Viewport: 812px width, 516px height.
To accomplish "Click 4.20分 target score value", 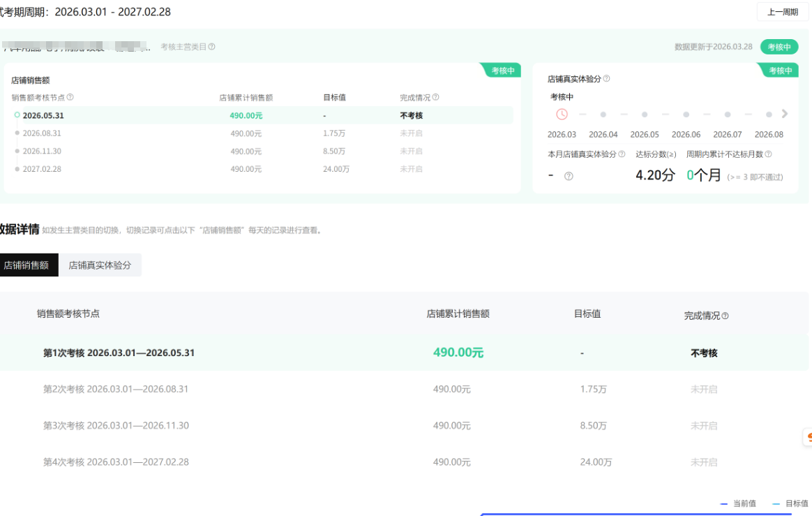I will pyautogui.click(x=656, y=175).
